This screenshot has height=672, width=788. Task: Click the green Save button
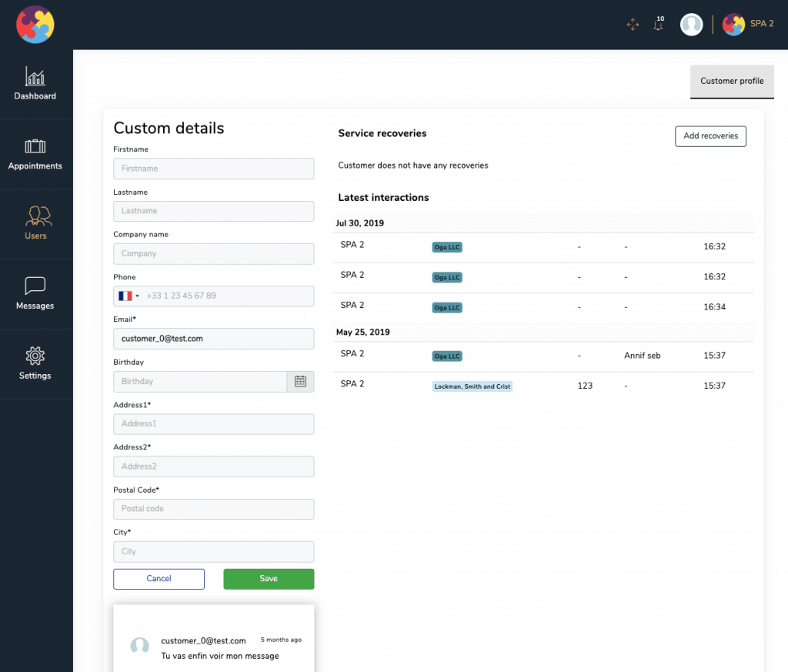(269, 579)
